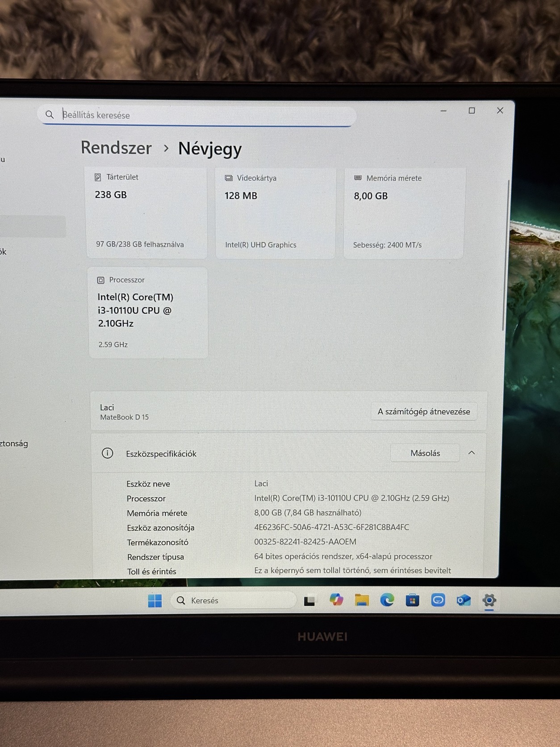Maximize the Settings window

472,110
